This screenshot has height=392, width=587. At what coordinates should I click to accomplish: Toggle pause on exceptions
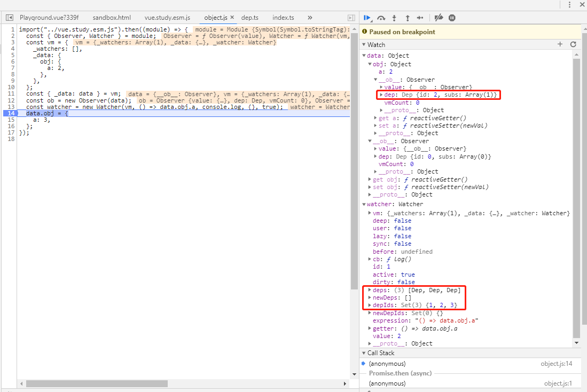[452, 18]
